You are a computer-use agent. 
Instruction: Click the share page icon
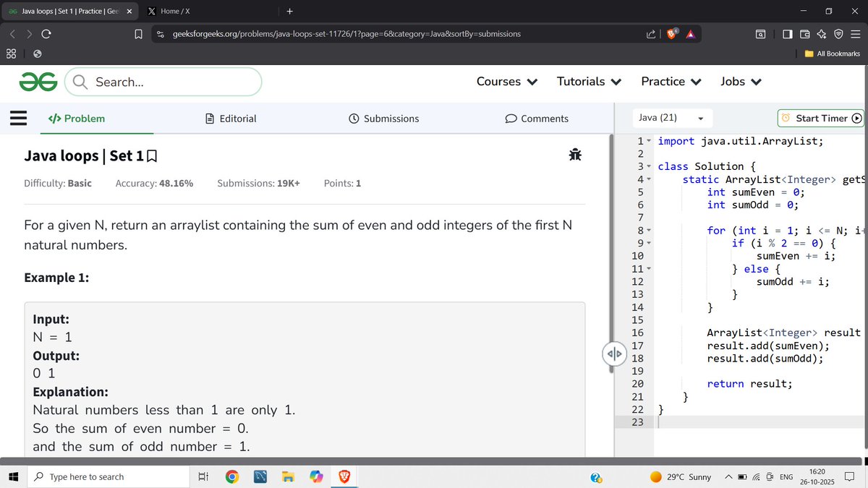coord(650,34)
